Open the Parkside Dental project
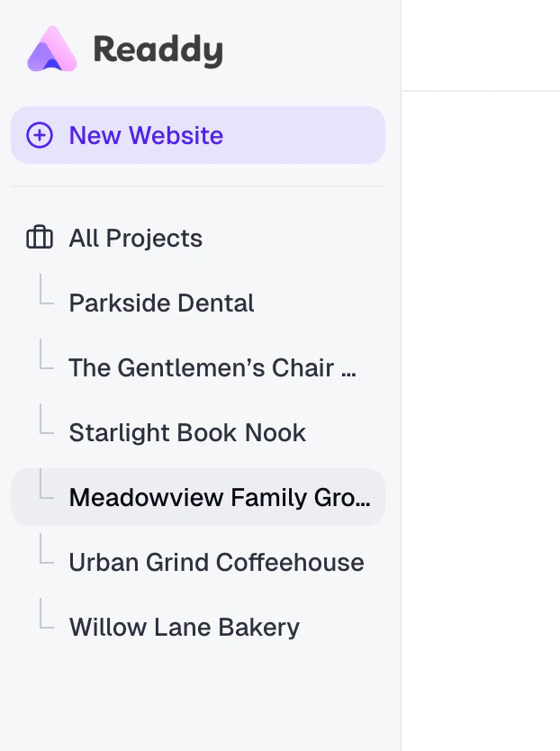The height and width of the screenshot is (751, 560). tap(161, 303)
